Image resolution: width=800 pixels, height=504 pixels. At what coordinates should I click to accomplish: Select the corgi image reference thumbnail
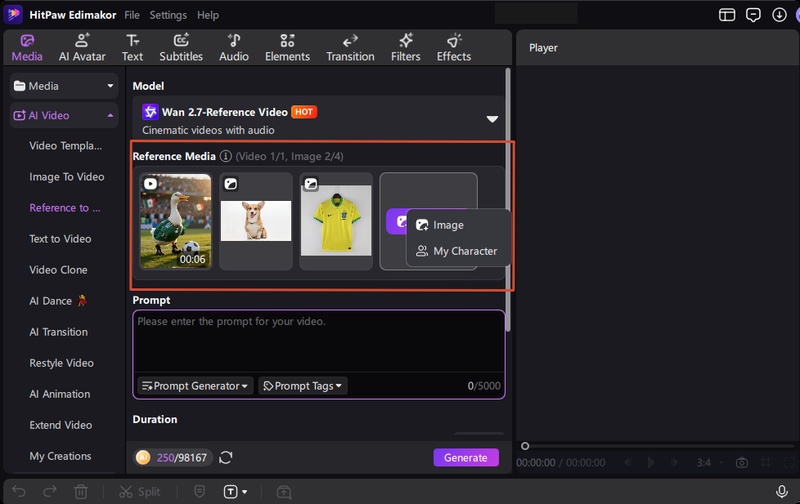pyautogui.click(x=256, y=221)
